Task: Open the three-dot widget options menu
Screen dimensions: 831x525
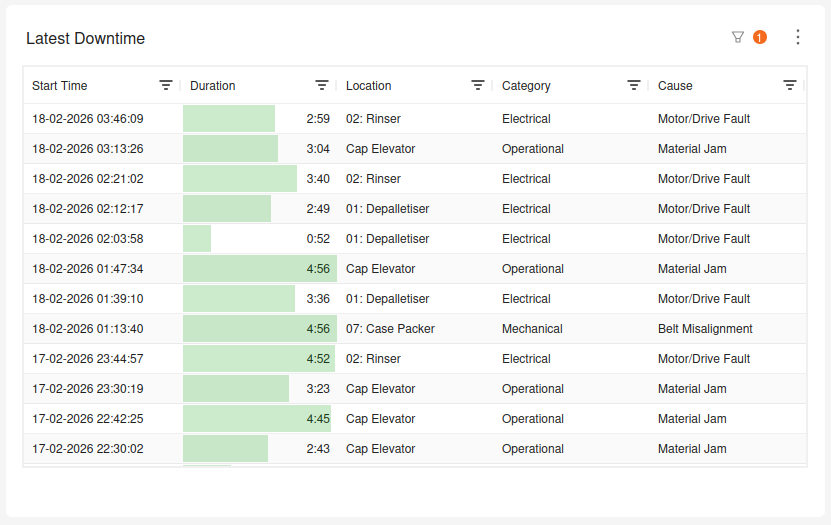Action: point(797,37)
